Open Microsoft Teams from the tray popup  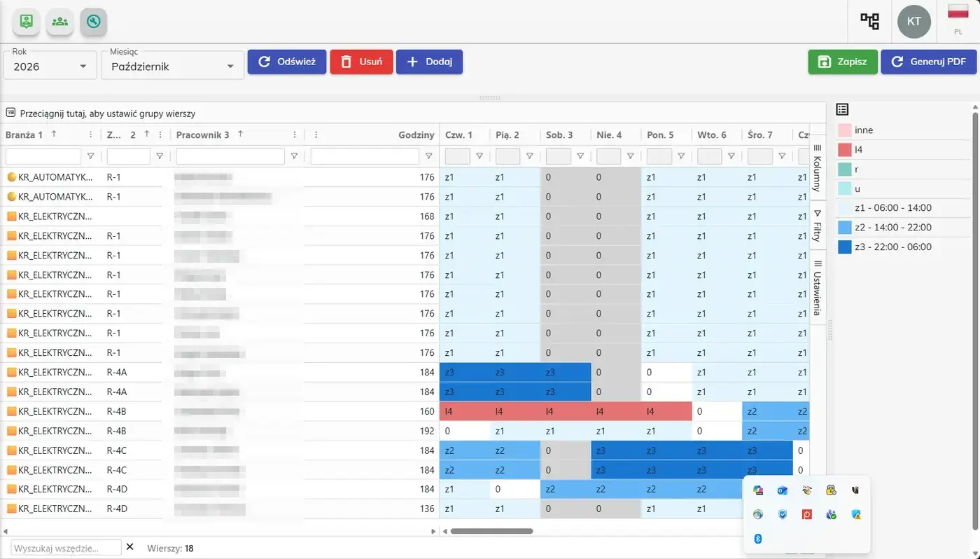[x=832, y=515]
